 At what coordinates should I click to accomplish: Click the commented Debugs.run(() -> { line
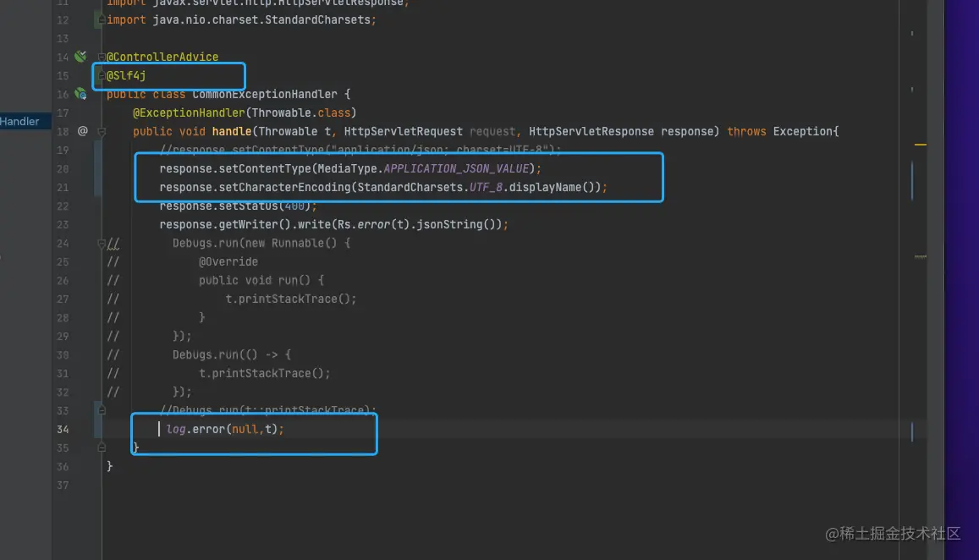coord(232,354)
